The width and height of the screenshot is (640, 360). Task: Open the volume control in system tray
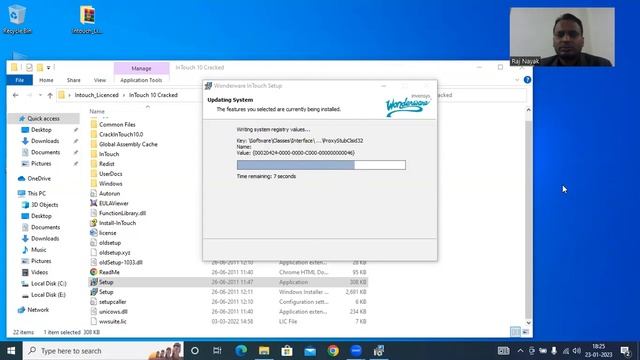point(576,351)
